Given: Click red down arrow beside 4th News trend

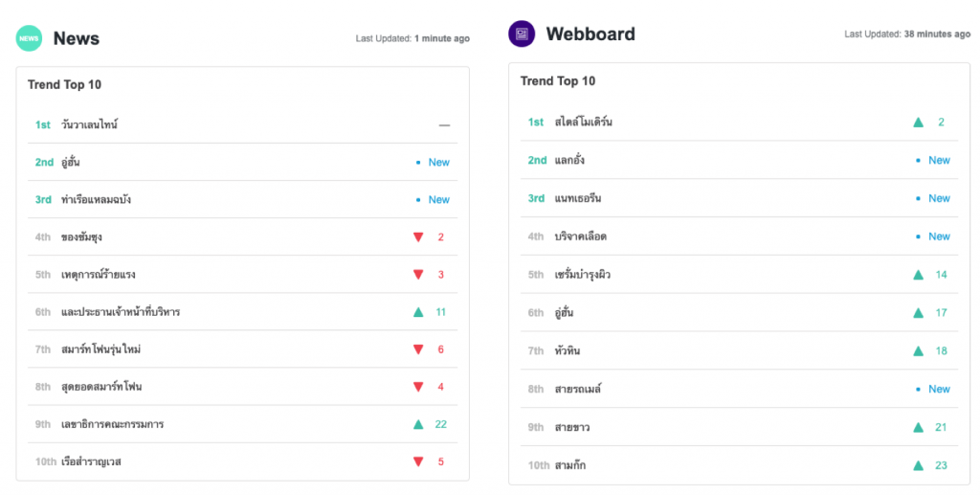Looking at the screenshot, I should click(418, 236).
